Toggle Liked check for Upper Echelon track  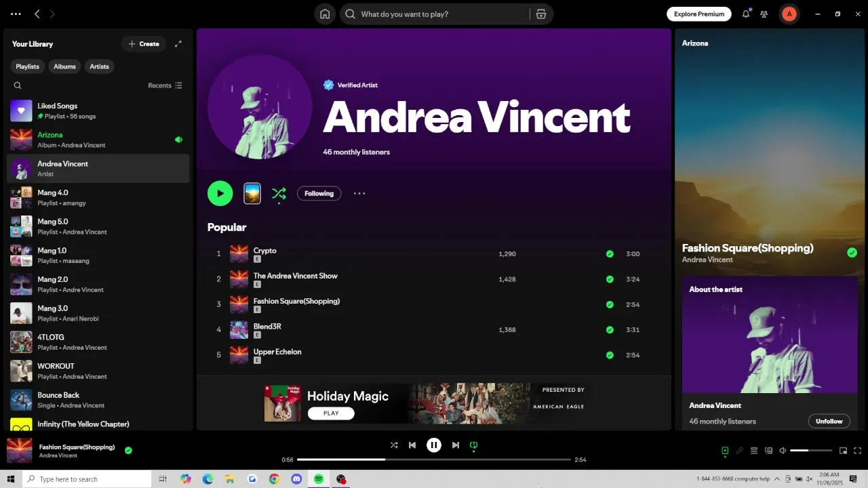tap(610, 355)
